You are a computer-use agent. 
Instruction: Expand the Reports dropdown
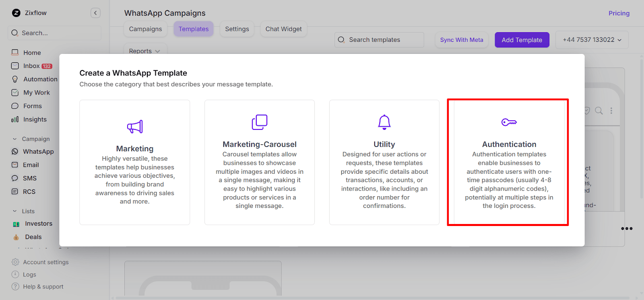click(144, 51)
